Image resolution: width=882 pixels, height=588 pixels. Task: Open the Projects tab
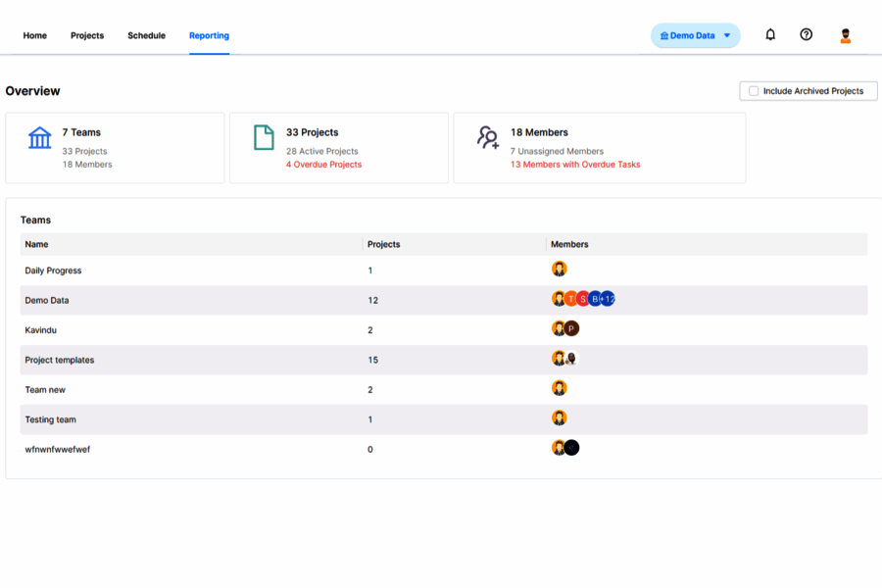(87, 36)
